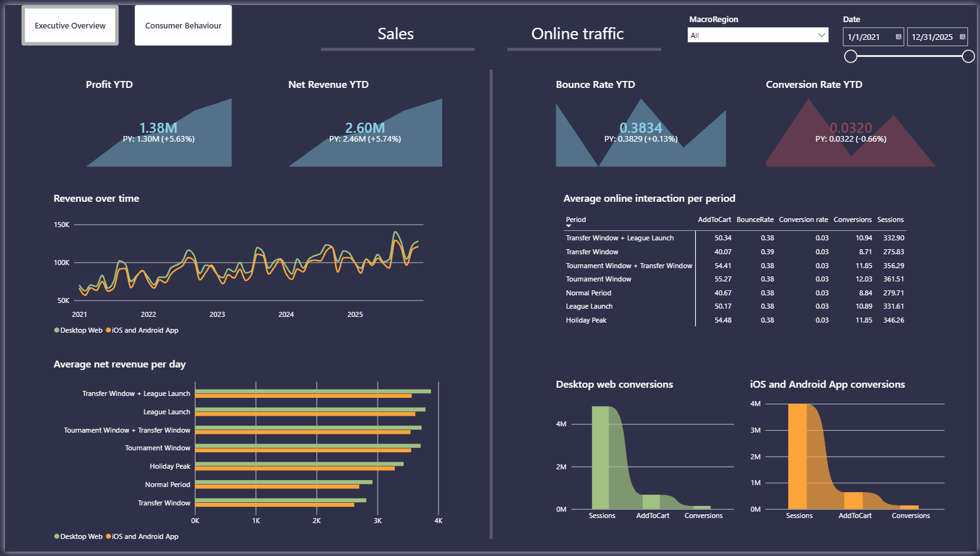980x556 pixels.
Task: Select Desktop Web legend dot below net revenue chart
Action: [57, 536]
